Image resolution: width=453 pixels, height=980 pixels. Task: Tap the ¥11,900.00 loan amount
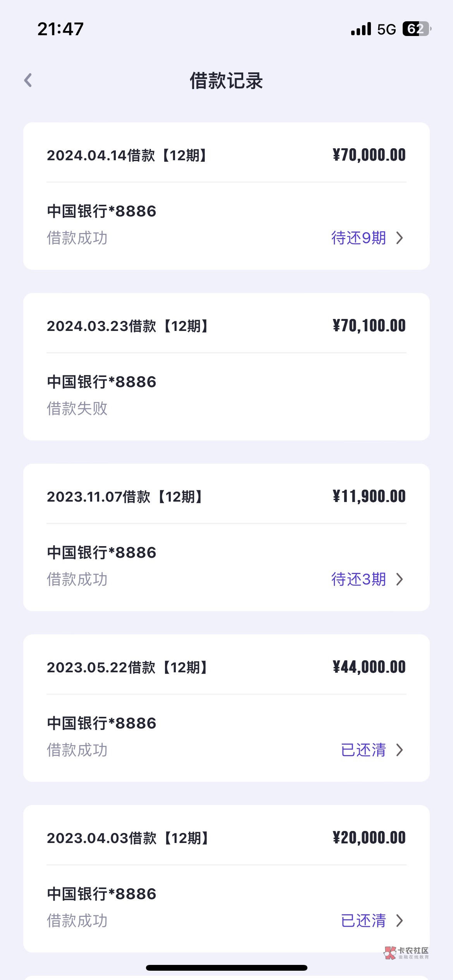369,497
